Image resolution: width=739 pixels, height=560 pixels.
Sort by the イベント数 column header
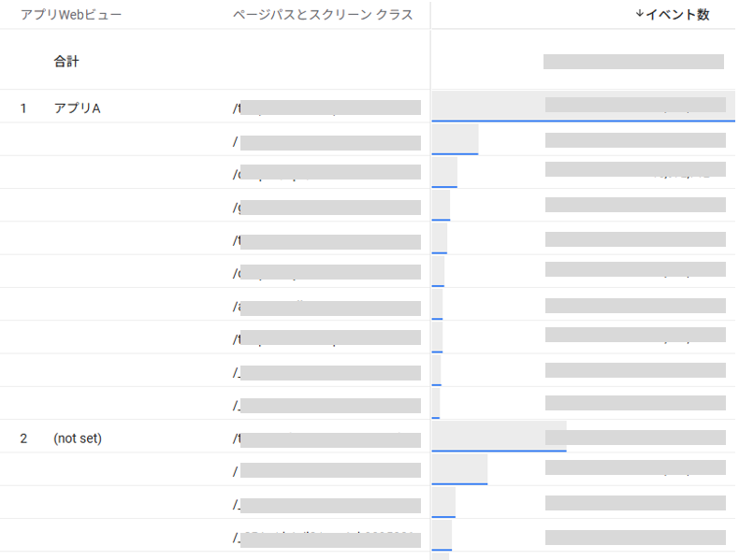click(x=677, y=14)
